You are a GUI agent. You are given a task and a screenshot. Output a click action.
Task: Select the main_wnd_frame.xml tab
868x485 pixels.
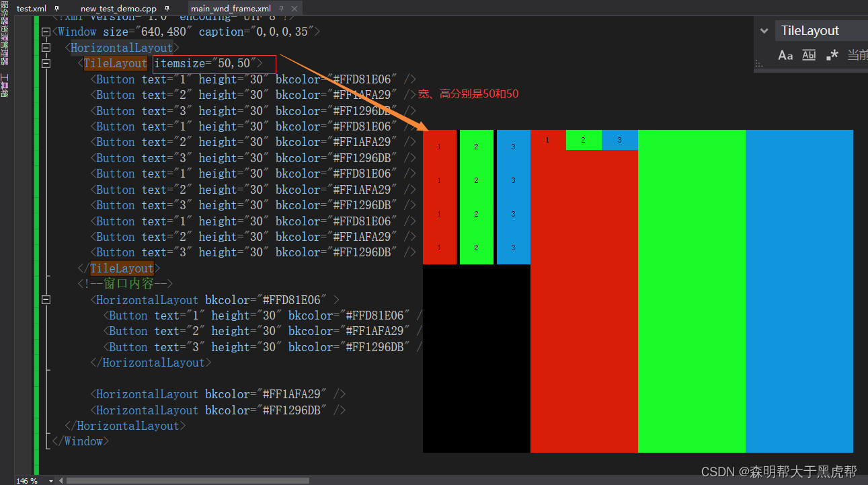point(231,8)
